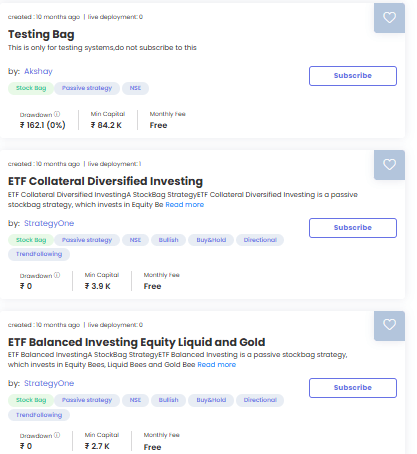Image resolution: width=417 pixels, height=454 pixels.
Task: Subscribe to the Testing Bag strategy
Action: point(353,76)
